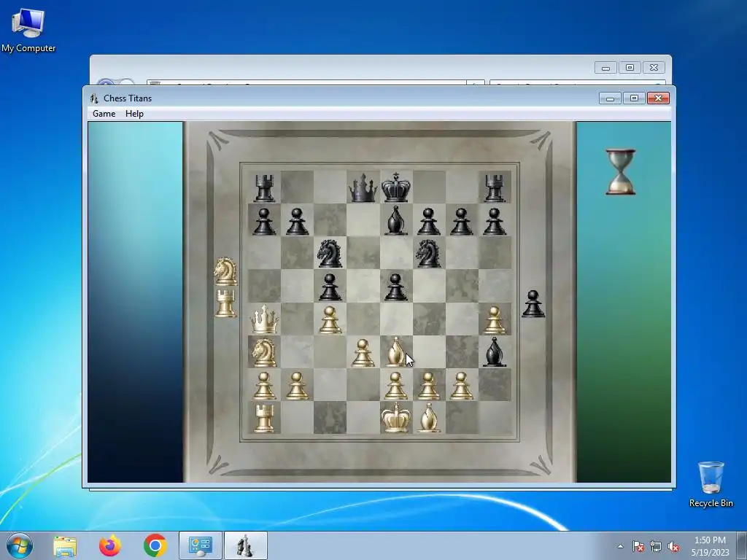Launch Google Chrome from the taskbar
Image resolution: width=747 pixels, height=560 pixels.
coord(155,545)
